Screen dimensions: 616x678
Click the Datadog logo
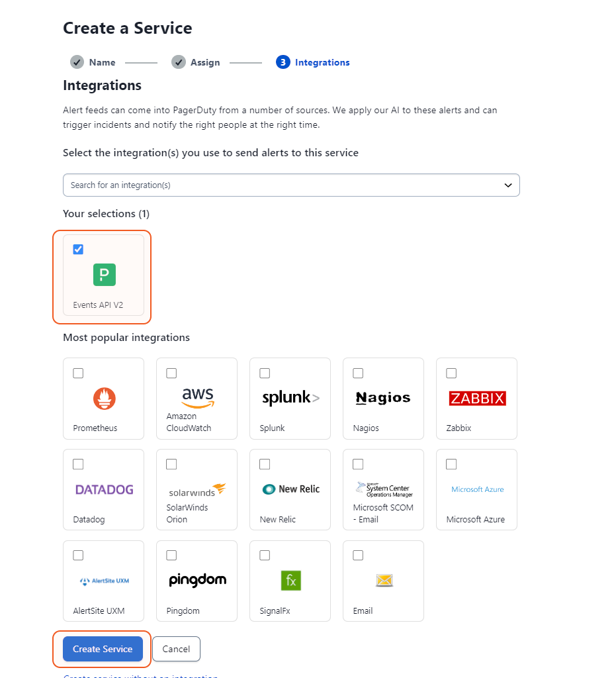(104, 489)
